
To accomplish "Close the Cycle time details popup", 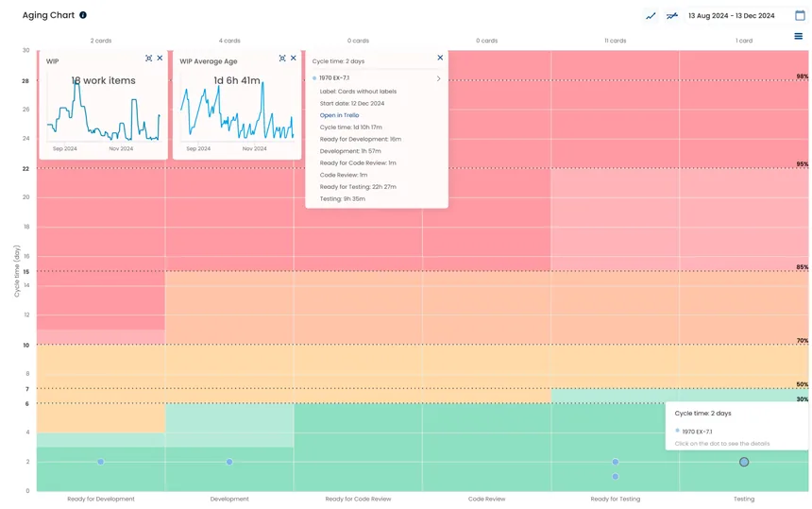I will 440,58.
